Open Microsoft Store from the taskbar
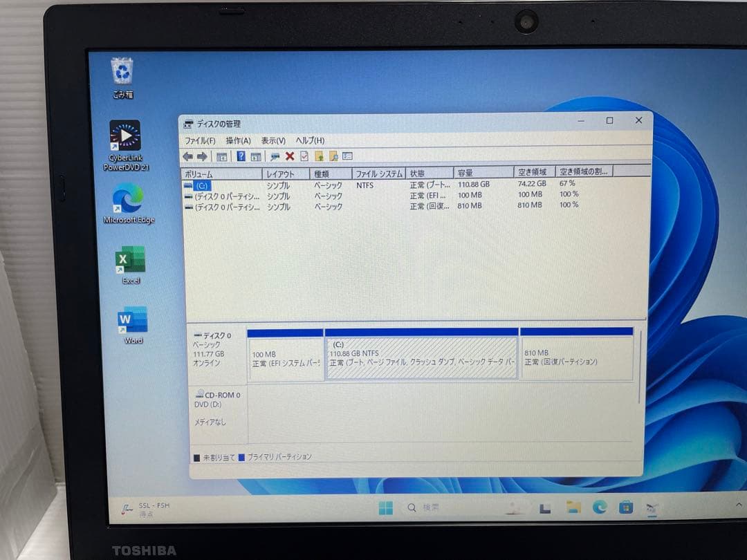The height and width of the screenshot is (560, 747). pyautogui.click(x=625, y=508)
